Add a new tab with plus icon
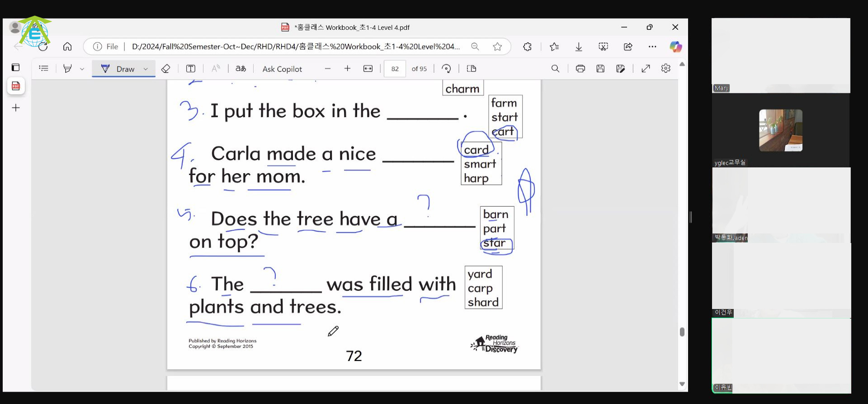The width and height of the screenshot is (868, 404). coord(16,108)
